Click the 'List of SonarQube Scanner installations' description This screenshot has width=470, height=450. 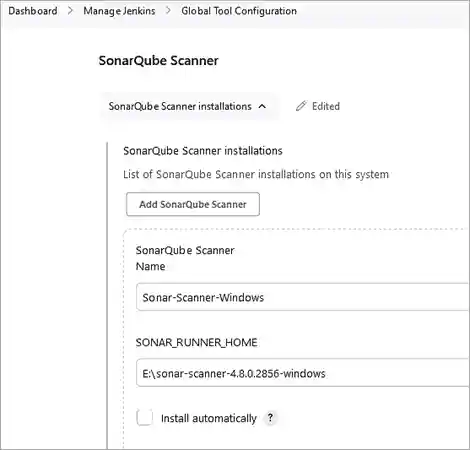(256, 174)
